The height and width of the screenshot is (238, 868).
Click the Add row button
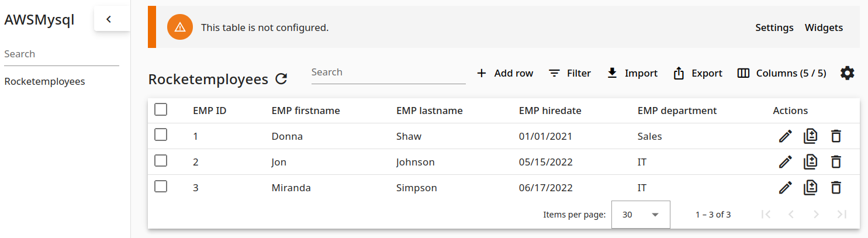pyautogui.click(x=505, y=73)
